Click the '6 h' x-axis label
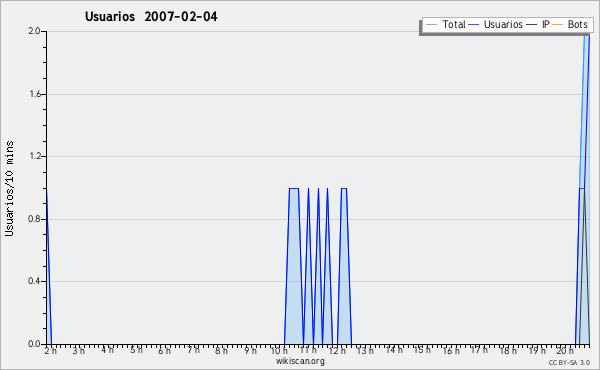The width and height of the screenshot is (600, 370). coord(165,350)
